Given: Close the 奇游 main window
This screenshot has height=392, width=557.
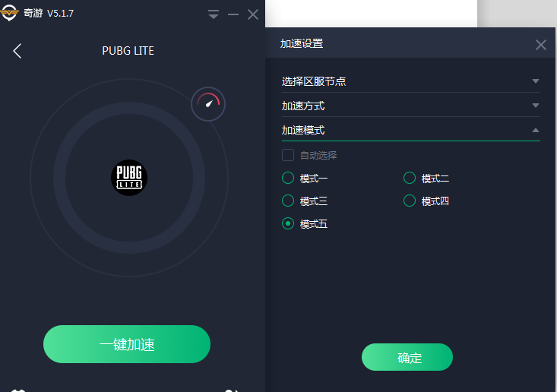Looking at the screenshot, I should pyautogui.click(x=253, y=14).
